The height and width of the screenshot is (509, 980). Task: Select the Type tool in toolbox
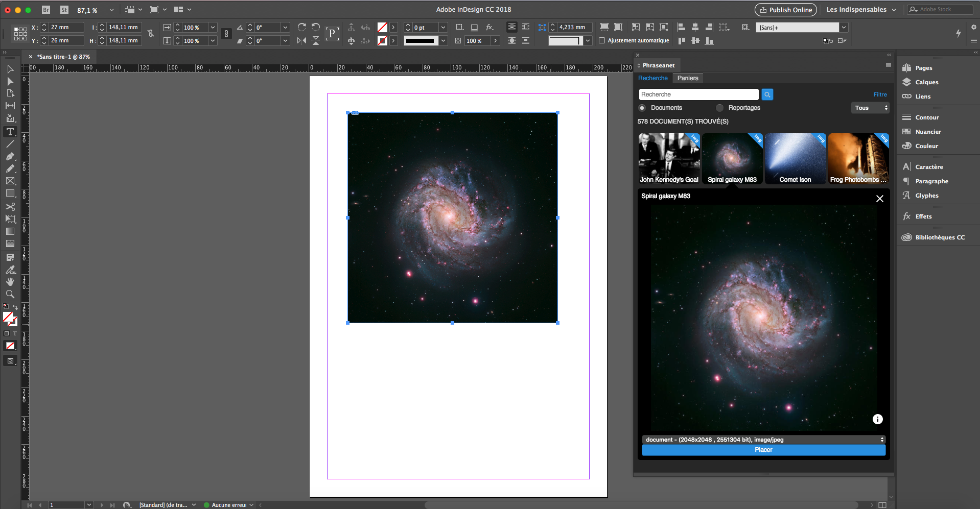pos(10,132)
